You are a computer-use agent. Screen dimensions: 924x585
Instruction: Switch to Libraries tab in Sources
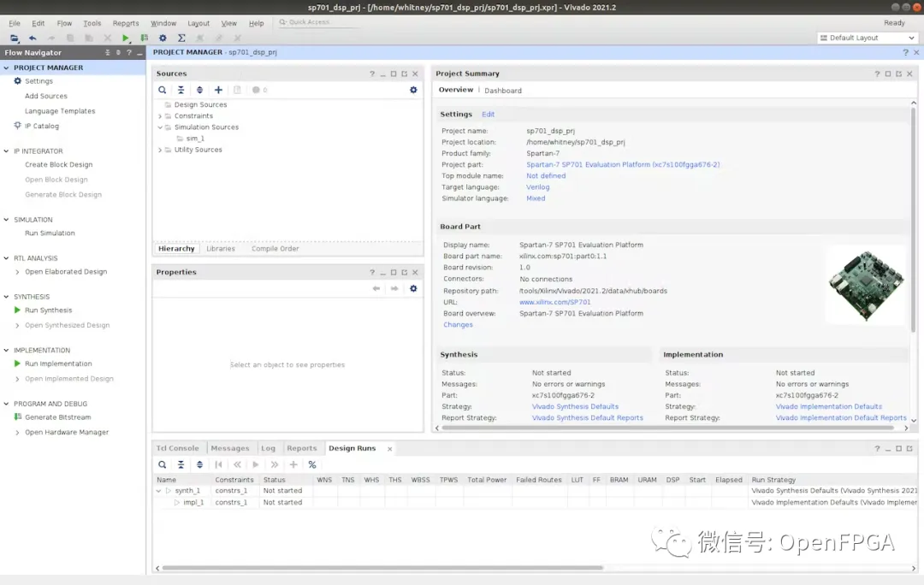(x=221, y=249)
